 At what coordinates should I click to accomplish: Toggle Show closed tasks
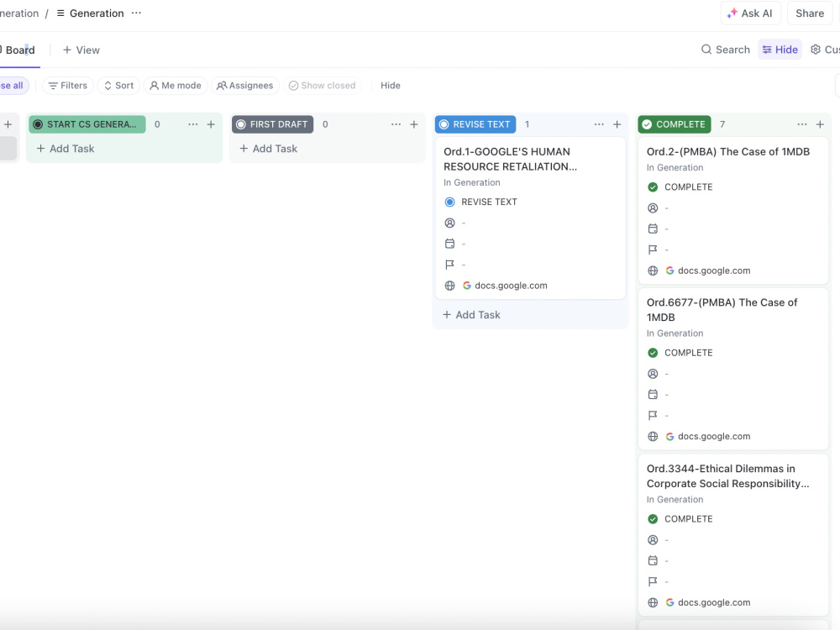pyautogui.click(x=322, y=86)
